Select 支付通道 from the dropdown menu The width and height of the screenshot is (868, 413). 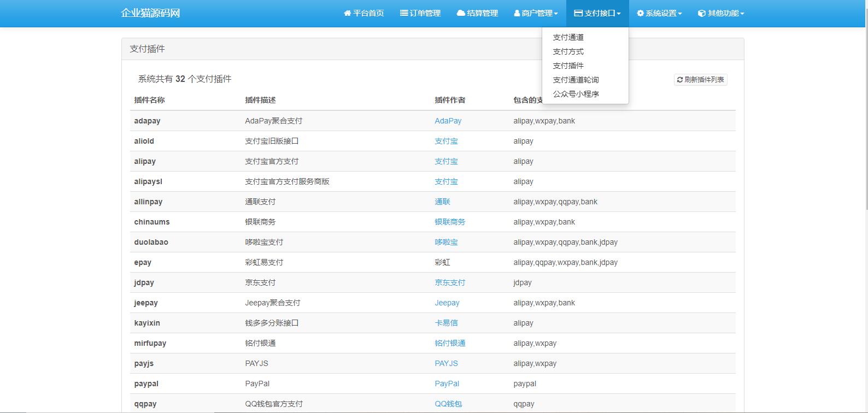568,37
